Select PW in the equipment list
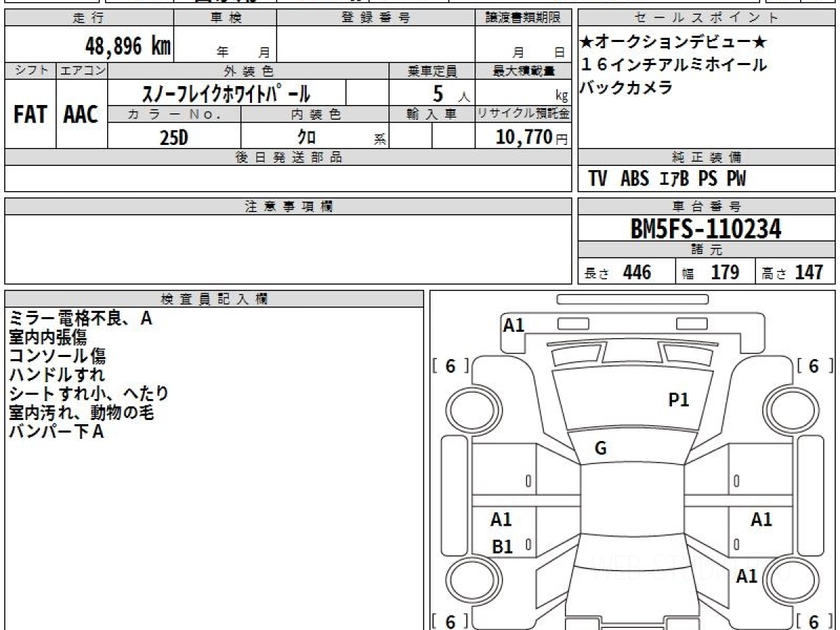 [x=736, y=179]
